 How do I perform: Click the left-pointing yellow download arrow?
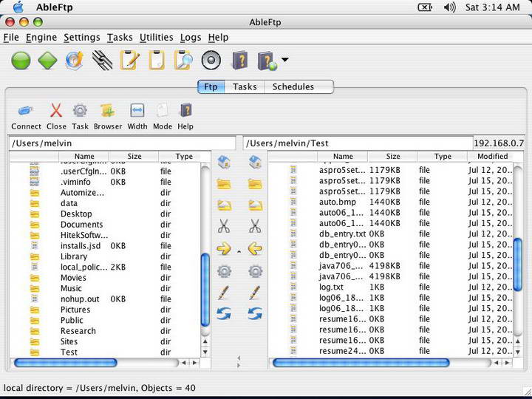pyautogui.click(x=255, y=249)
